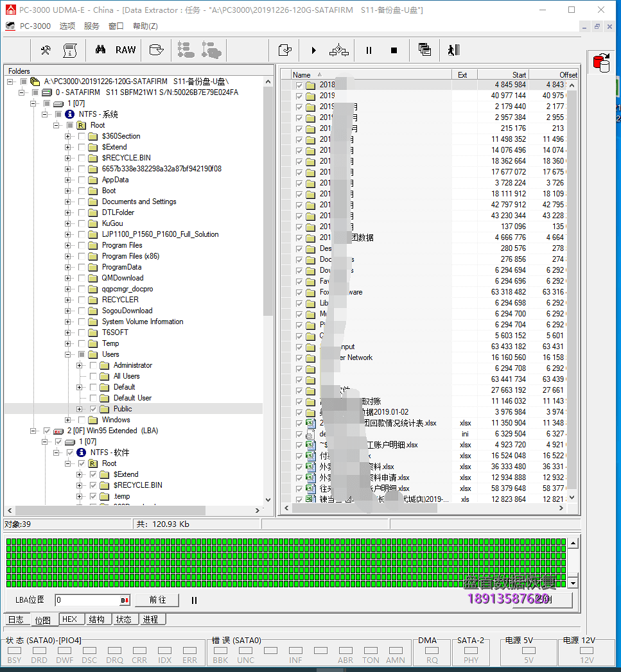The image size is (621, 672).
Task: Collapse the NTFS - 系统 partition node
Action: [x=44, y=114]
